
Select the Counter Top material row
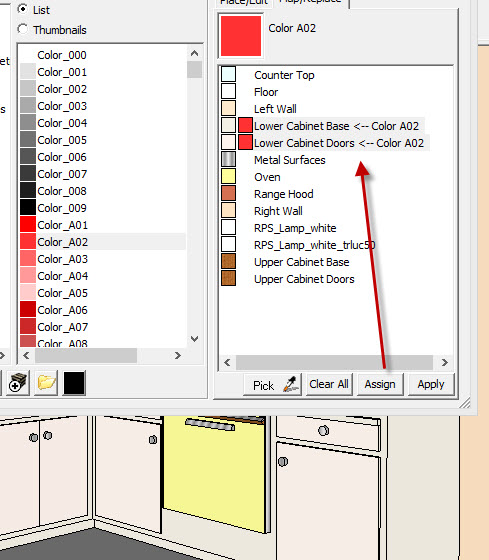284,75
